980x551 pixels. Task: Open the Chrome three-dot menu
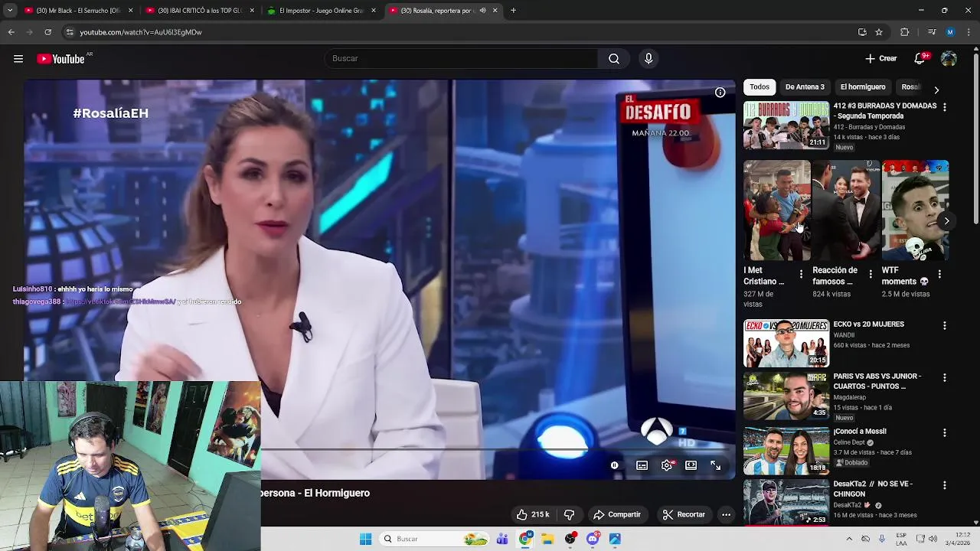tap(969, 32)
